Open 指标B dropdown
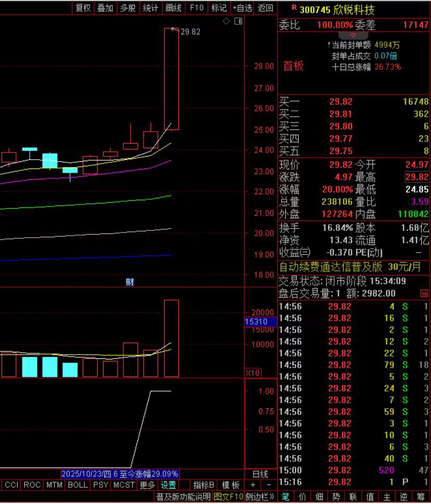Screen dimensions: 431x504 [x=204, y=485]
